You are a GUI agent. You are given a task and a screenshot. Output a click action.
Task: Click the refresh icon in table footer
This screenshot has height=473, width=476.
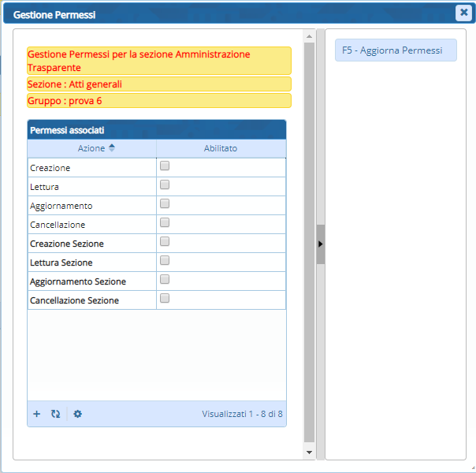[x=55, y=413]
